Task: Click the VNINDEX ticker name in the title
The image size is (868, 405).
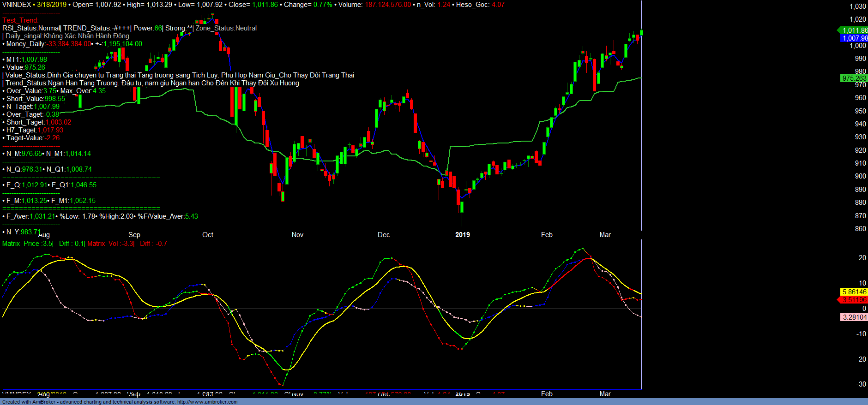Action: pos(16,5)
